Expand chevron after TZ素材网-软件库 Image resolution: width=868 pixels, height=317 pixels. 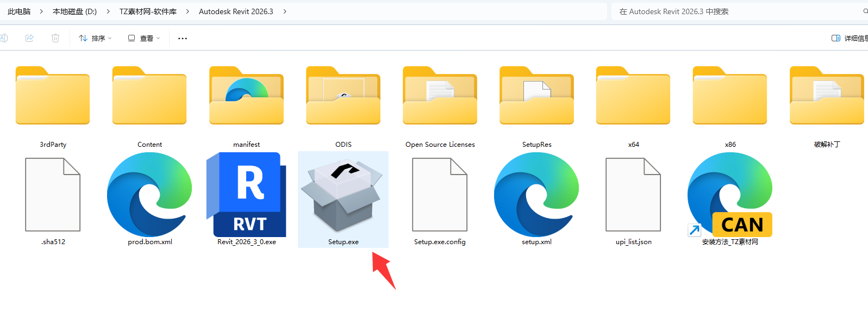188,11
